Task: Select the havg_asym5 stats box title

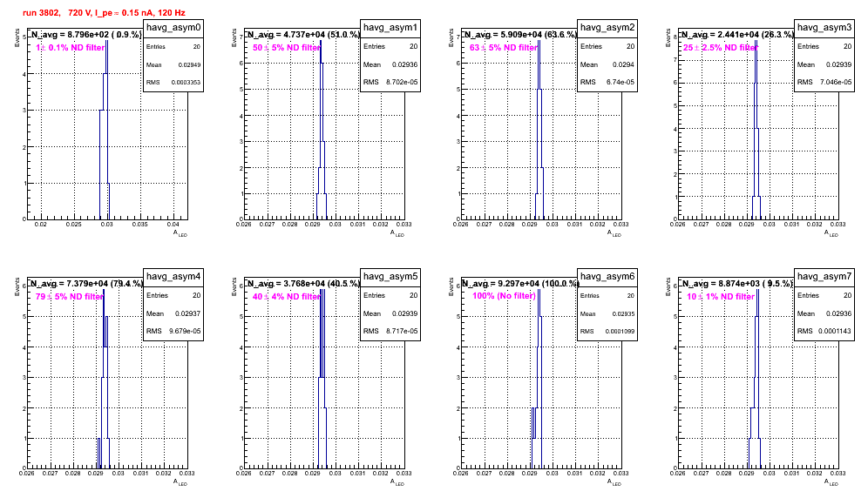Action: pos(390,276)
